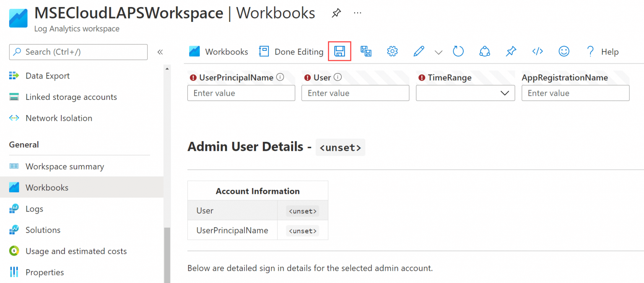Open the ellipsis more options by title
Image resolution: width=644 pixels, height=283 pixels.
pos(358,13)
